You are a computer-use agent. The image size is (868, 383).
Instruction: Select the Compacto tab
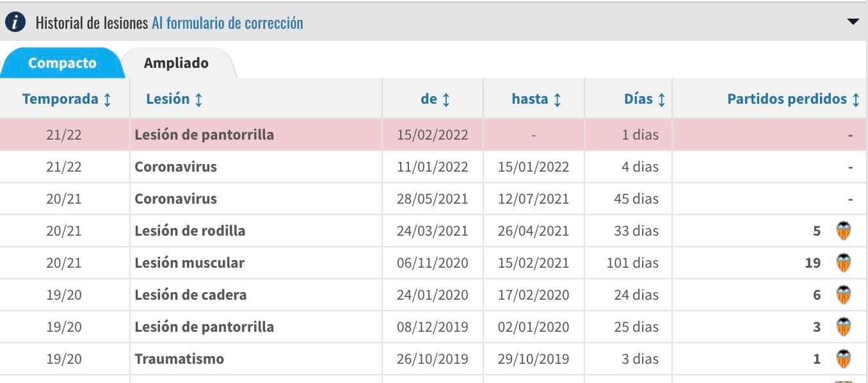(61, 63)
